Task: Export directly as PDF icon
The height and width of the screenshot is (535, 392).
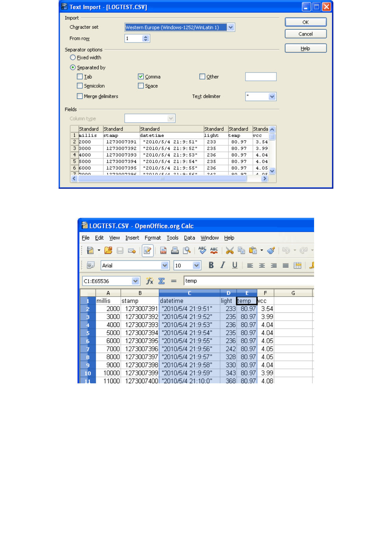Action: [163, 250]
